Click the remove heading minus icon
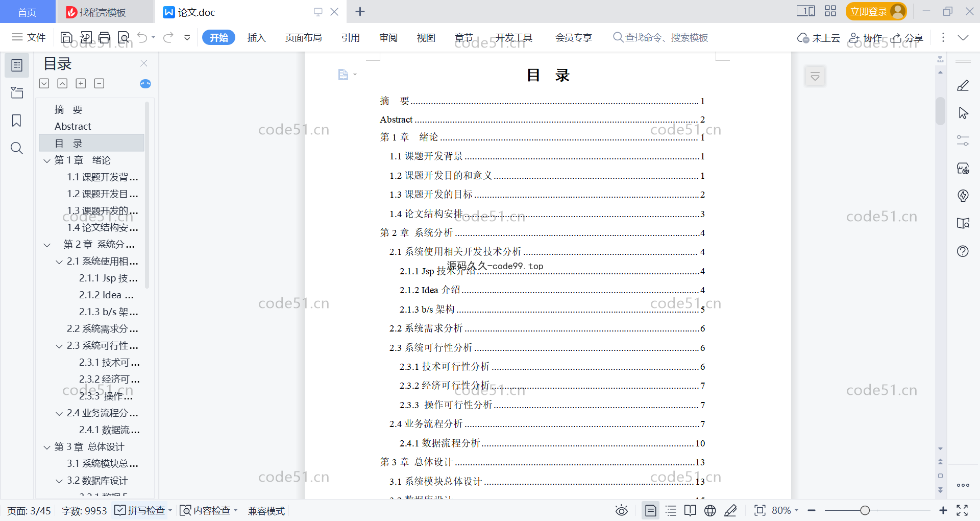This screenshot has width=980, height=521. [99, 83]
